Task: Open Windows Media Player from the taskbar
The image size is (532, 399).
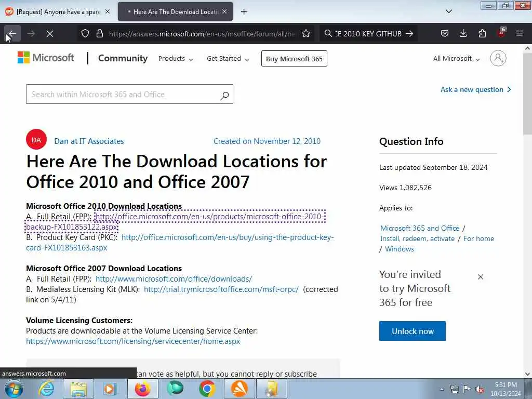Action: [110, 389]
